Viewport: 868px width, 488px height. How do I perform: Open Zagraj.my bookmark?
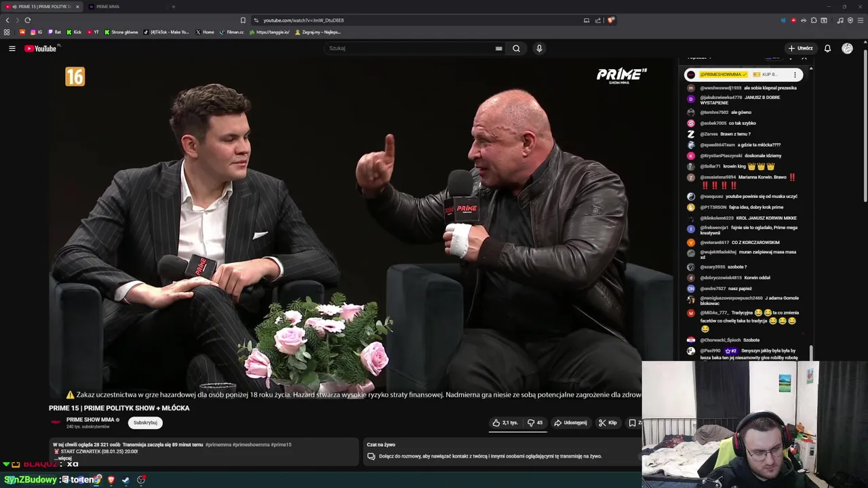click(x=318, y=32)
